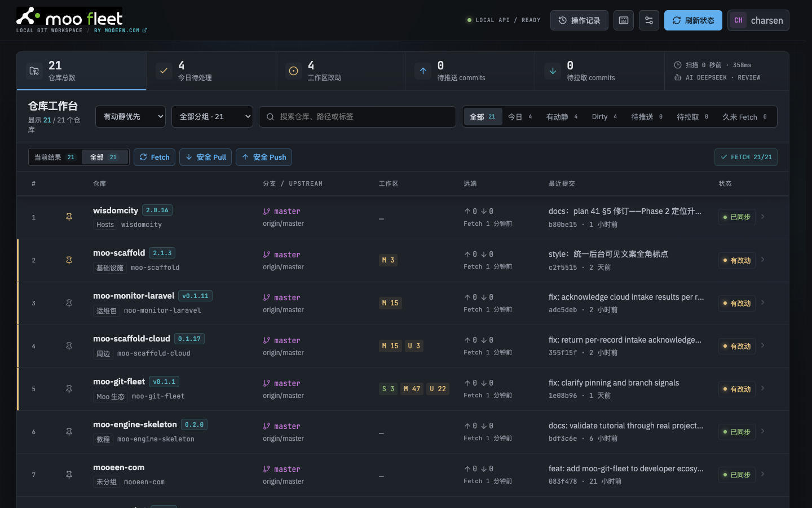Toggle pin for moo-git-fleet repository
The image size is (812, 508).
(69, 389)
